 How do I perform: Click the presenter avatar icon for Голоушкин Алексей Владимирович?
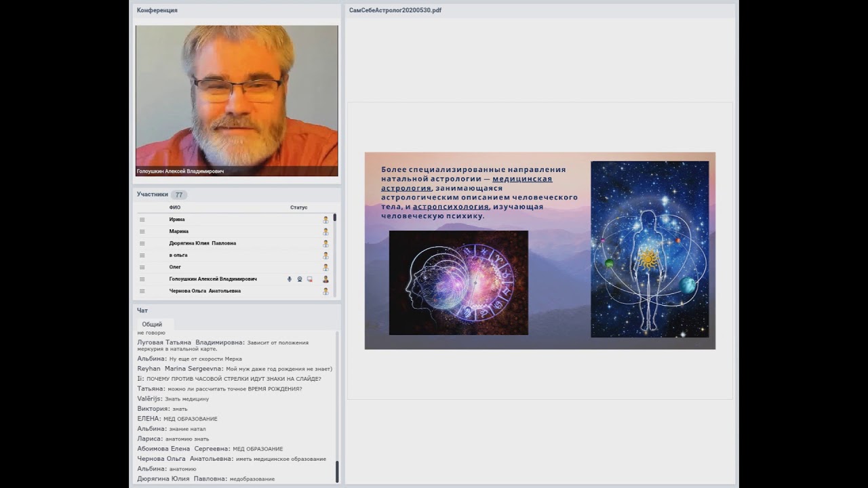click(x=325, y=279)
